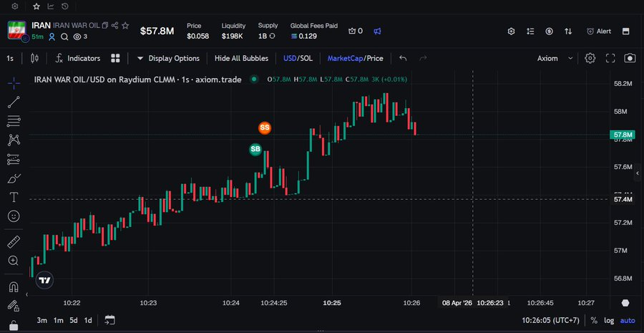The image size is (644, 333).
Task: Select the Text annotation tool
Action: click(14, 198)
